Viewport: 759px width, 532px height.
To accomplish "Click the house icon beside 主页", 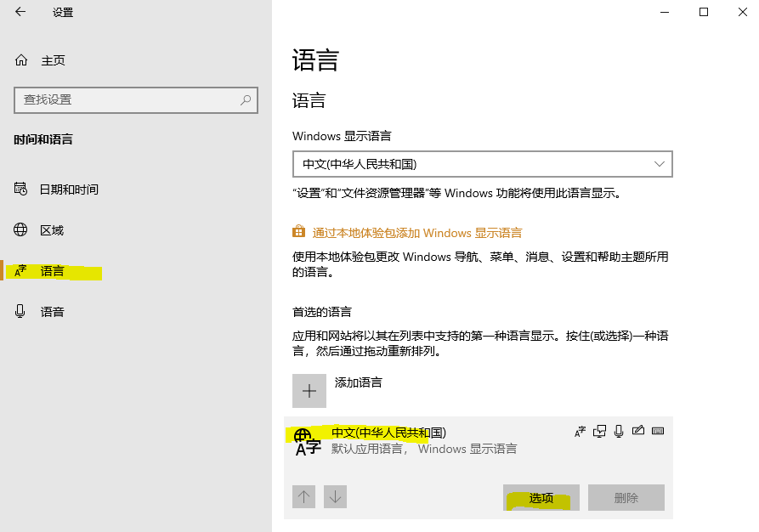I will pos(21,60).
